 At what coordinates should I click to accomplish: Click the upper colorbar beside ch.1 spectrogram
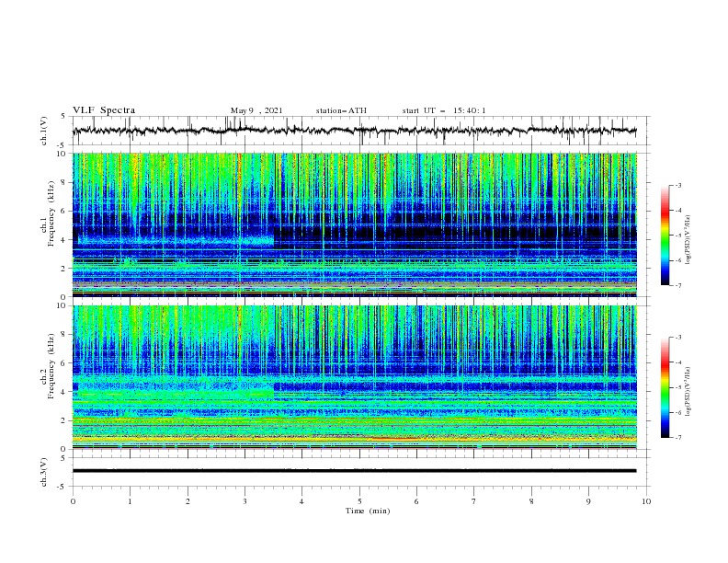665,236
